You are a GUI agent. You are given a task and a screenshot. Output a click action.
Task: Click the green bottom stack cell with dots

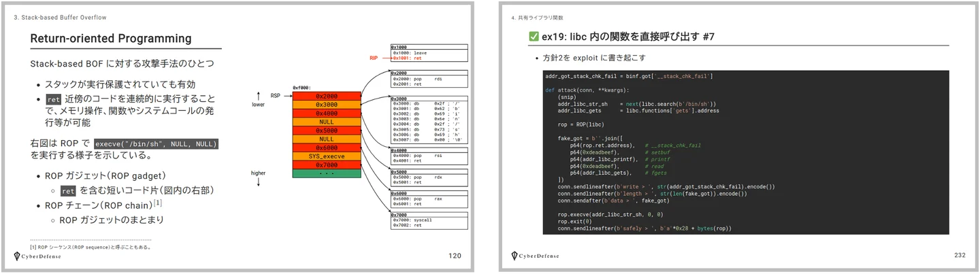tap(326, 173)
